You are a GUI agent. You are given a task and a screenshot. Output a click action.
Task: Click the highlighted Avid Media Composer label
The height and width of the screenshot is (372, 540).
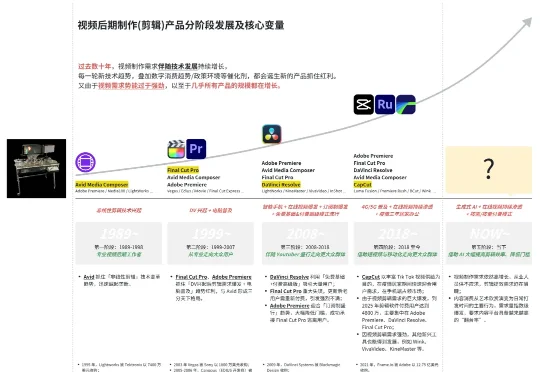102,185
